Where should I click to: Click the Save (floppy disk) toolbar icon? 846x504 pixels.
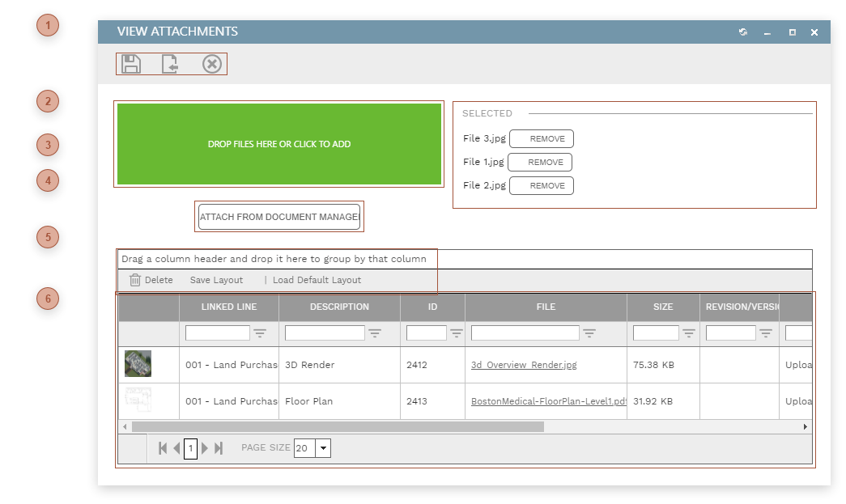[130, 63]
